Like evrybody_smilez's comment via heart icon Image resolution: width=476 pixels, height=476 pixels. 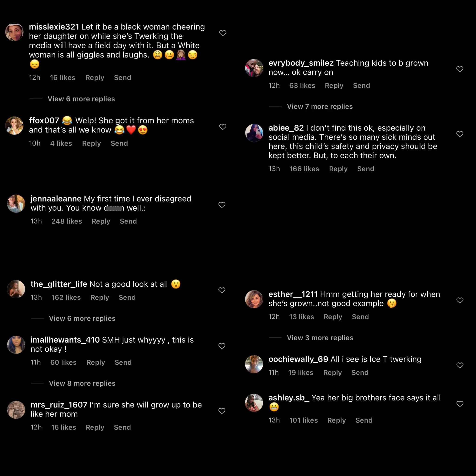[x=460, y=69]
